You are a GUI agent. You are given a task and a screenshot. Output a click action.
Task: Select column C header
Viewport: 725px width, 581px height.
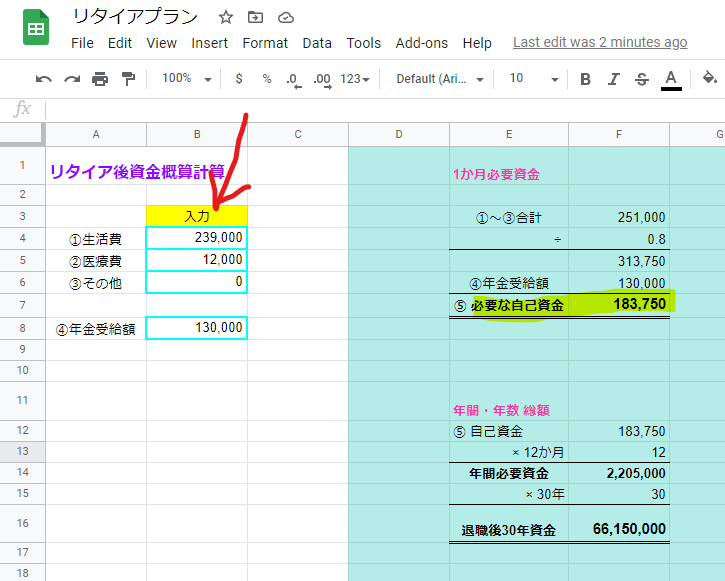click(298, 135)
